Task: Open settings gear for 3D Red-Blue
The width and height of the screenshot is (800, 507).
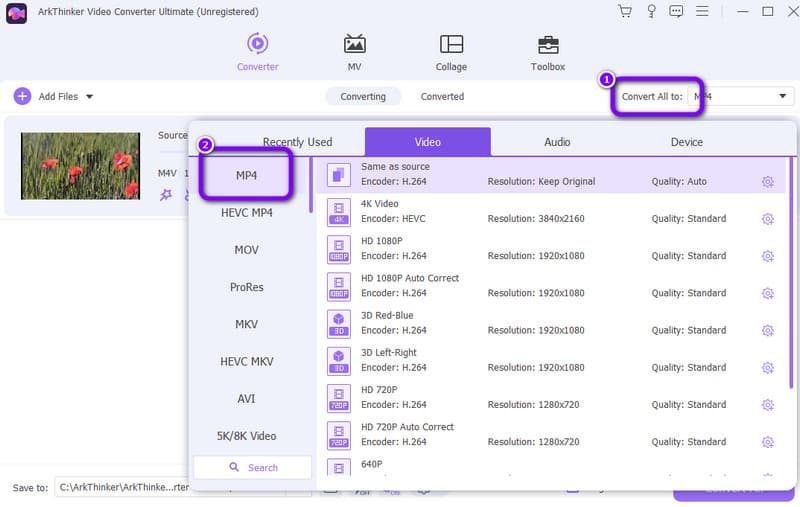Action: point(767,331)
